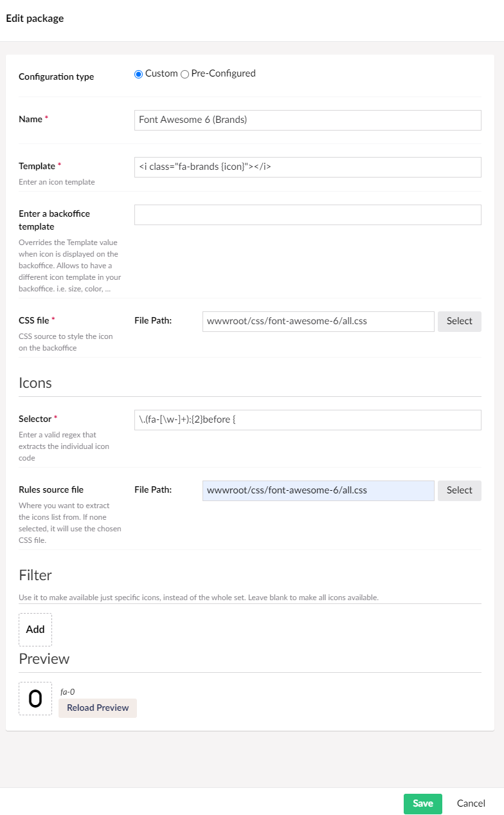This screenshot has width=504, height=815.
Task: Click the Name field label
Action: pos(30,120)
